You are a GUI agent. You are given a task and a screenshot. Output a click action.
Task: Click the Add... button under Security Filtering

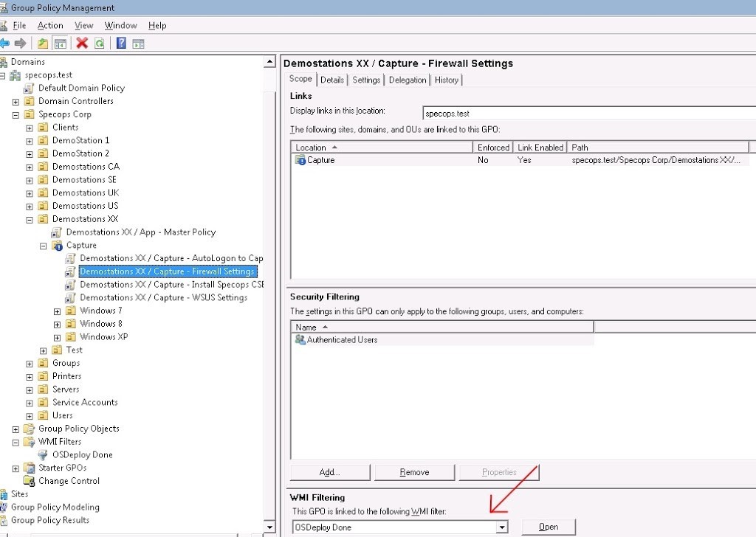pos(330,472)
